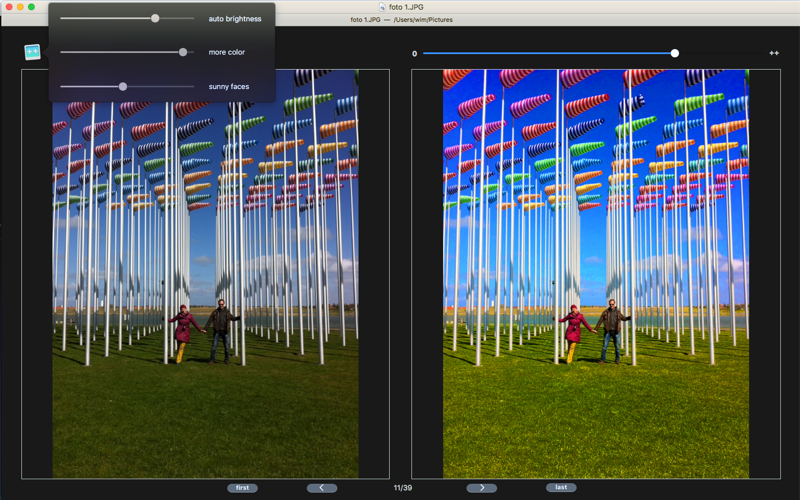
Task: Click the sunny faces slider knob
Action: click(x=123, y=87)
